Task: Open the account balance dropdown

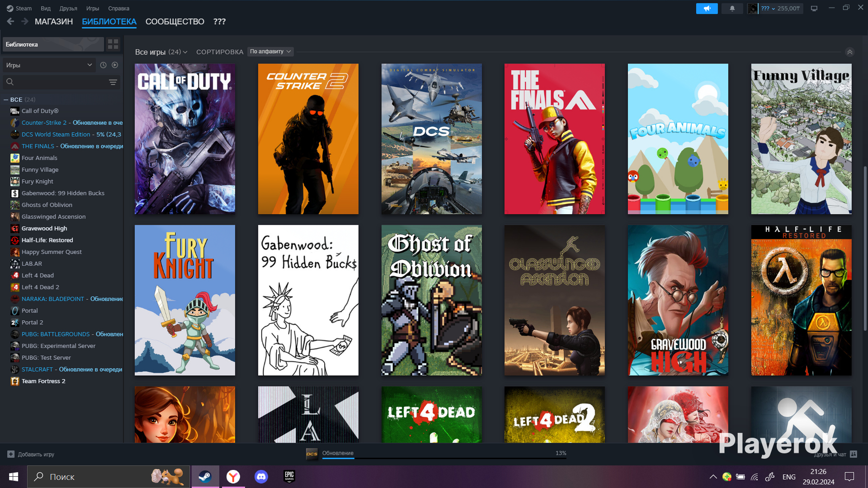Action: pos(781,8)
